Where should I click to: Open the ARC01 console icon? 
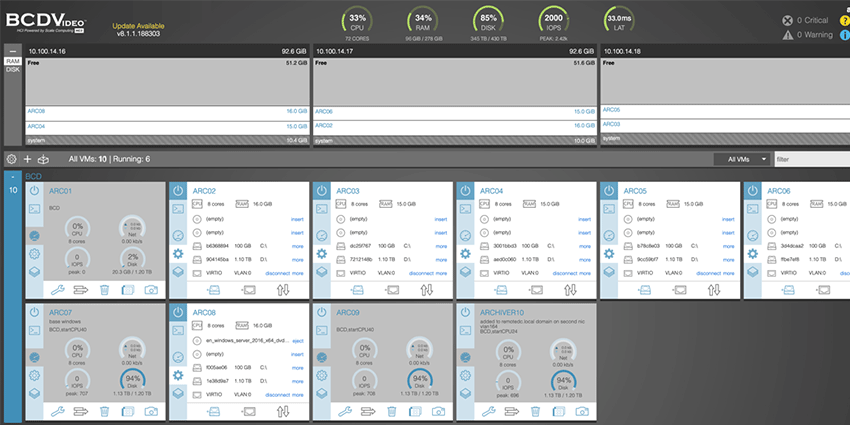point(34,209)
